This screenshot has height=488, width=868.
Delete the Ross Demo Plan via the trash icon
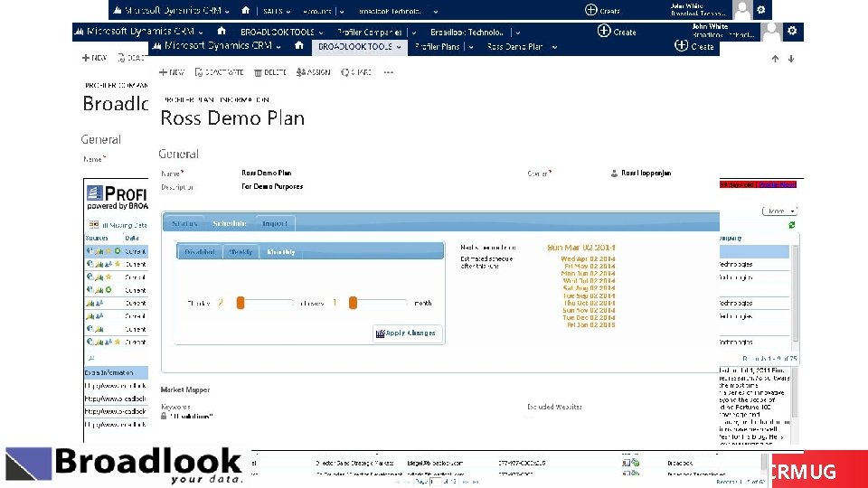270,72
